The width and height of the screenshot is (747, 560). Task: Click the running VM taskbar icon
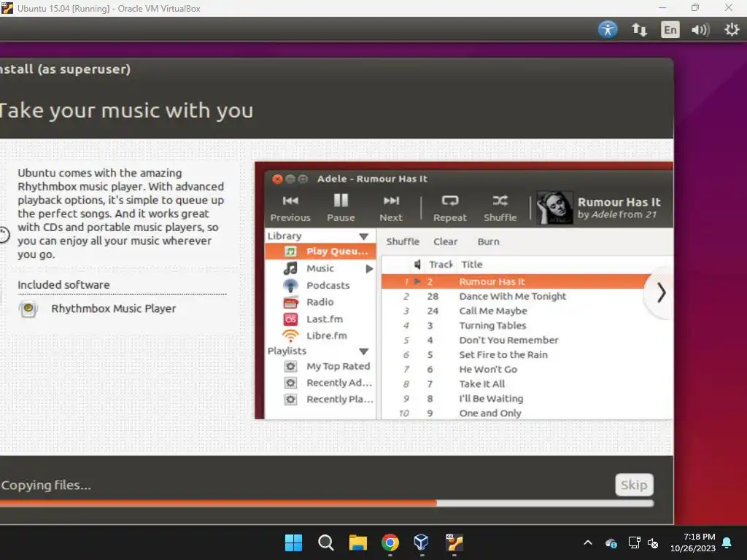tap(454, 542)
